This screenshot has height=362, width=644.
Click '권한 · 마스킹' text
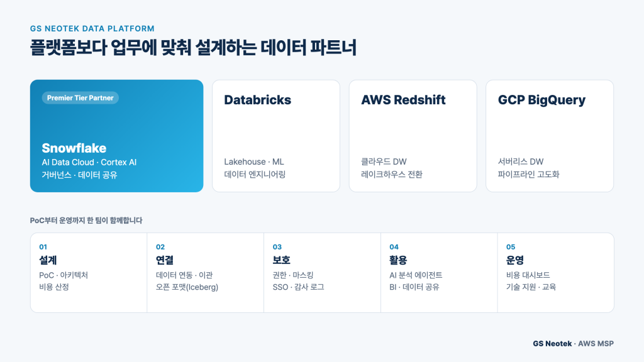[x=293, y=275]
